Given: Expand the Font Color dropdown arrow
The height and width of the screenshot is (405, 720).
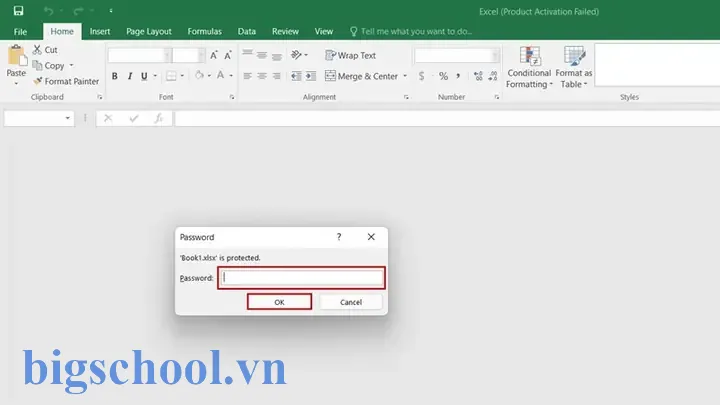Looking at the screenshot, I should [231, 76].
